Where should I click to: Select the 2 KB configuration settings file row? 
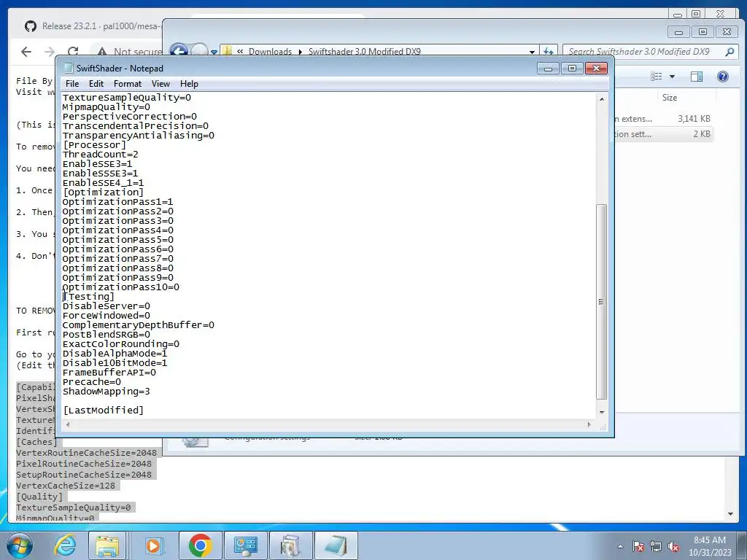(664, 134)
